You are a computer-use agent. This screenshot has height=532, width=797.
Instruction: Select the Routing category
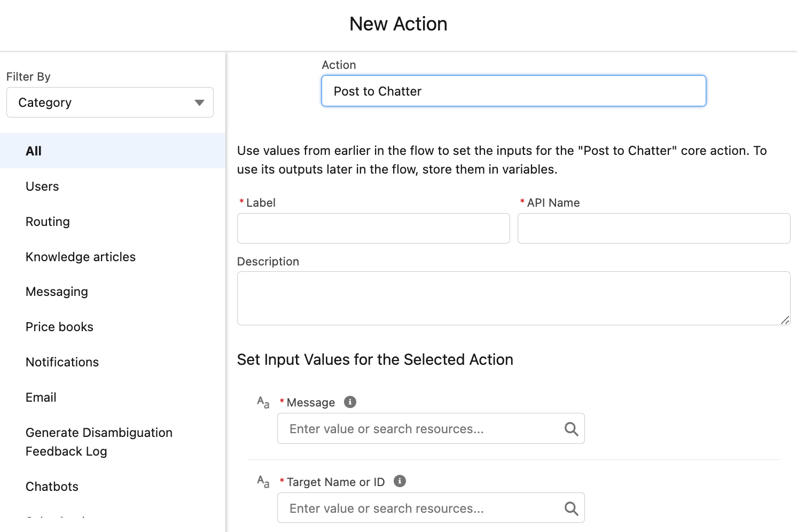pos(48,221)
